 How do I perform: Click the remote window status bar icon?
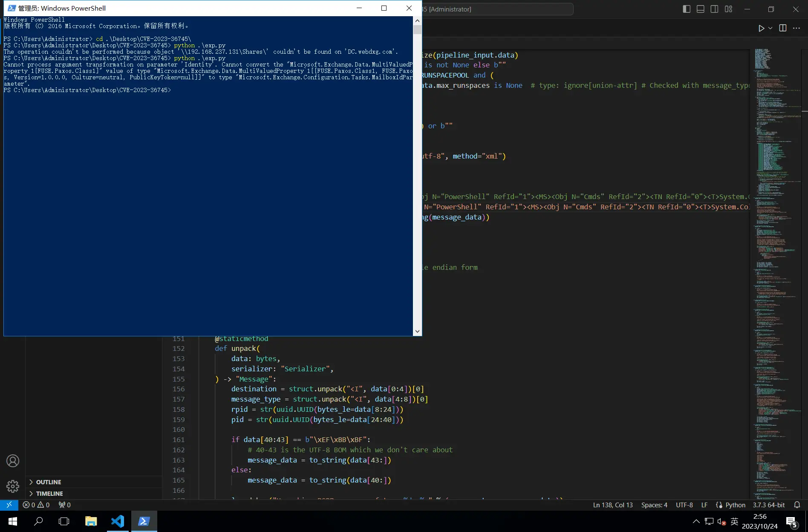tap(9, 505)
